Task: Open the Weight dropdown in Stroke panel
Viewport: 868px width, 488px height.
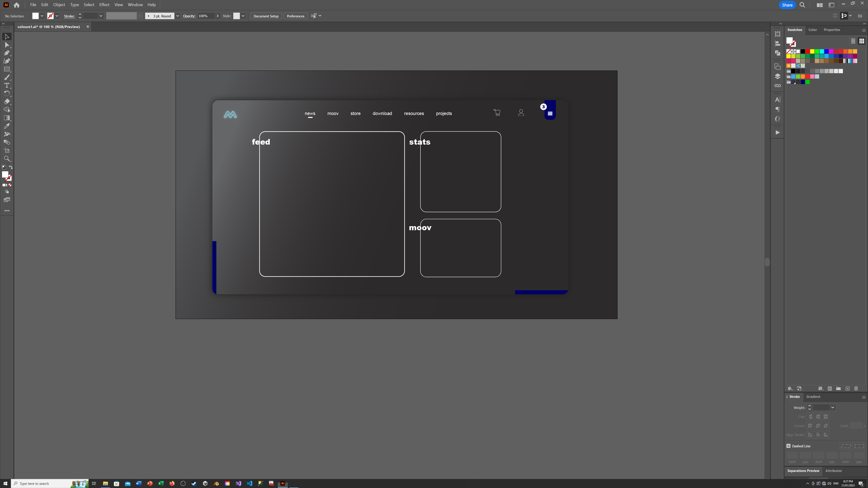Action: pyautogui.click(x=833, y=408)
